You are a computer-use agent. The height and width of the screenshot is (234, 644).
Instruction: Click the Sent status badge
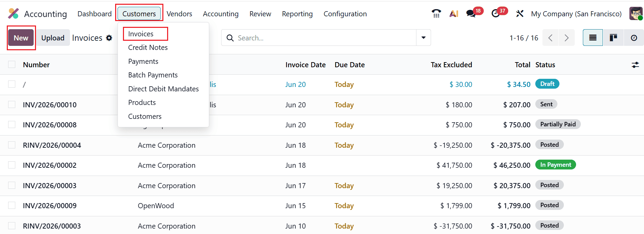click(546, 104)
